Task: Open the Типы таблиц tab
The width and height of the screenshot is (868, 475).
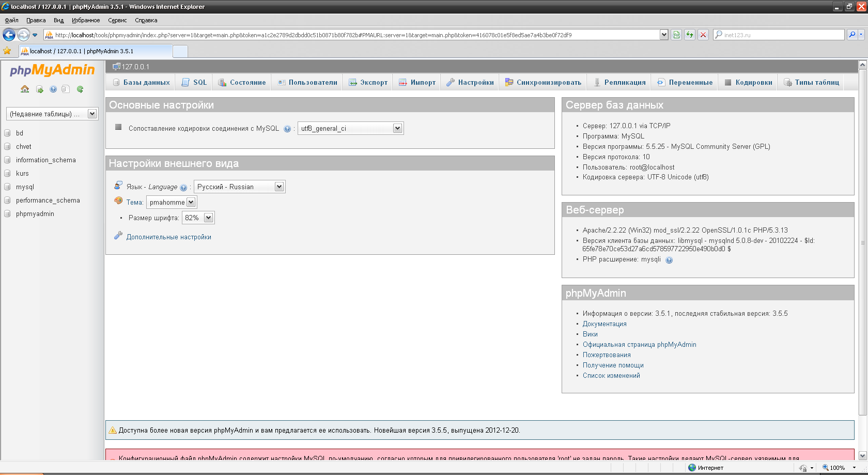Action: point(812,82)
